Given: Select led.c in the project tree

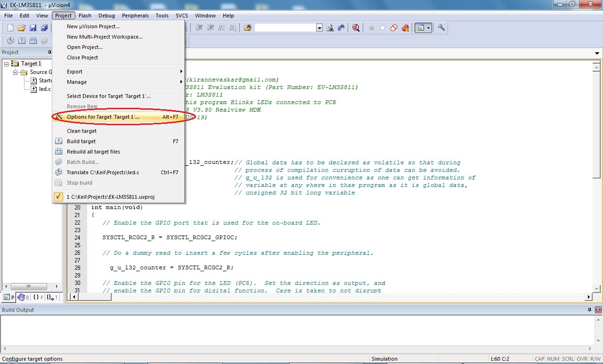Looking at the screenshot, I should pyautogui.click(x=44, y=89).
